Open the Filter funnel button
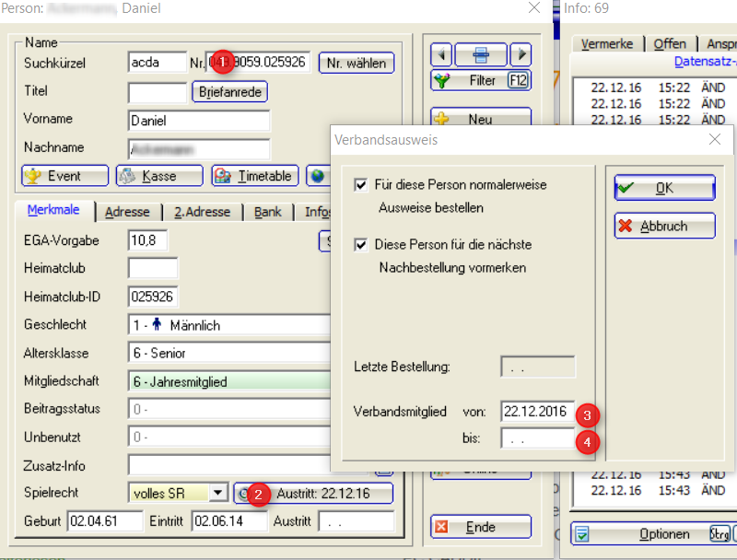The height and width of the screenshot is (560, 737). coord(480,81)
